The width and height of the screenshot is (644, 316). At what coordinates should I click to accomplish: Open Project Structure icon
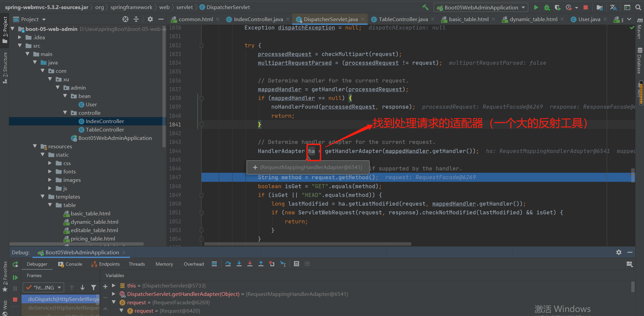pyautogui.click(x=600, y=7)
